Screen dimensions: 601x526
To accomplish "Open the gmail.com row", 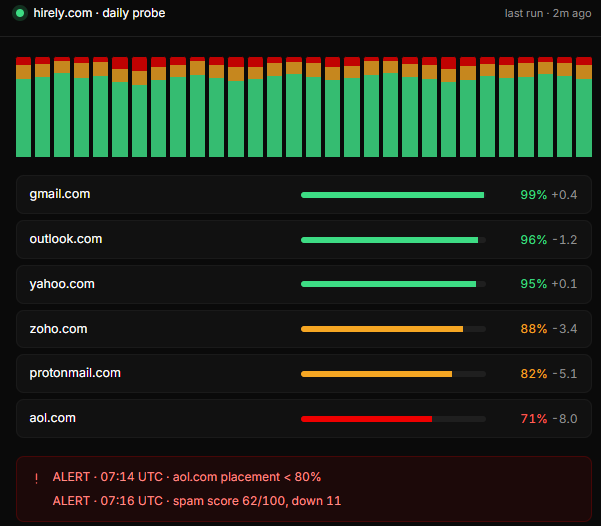I will pyautogui.click(x=304, y=194).
